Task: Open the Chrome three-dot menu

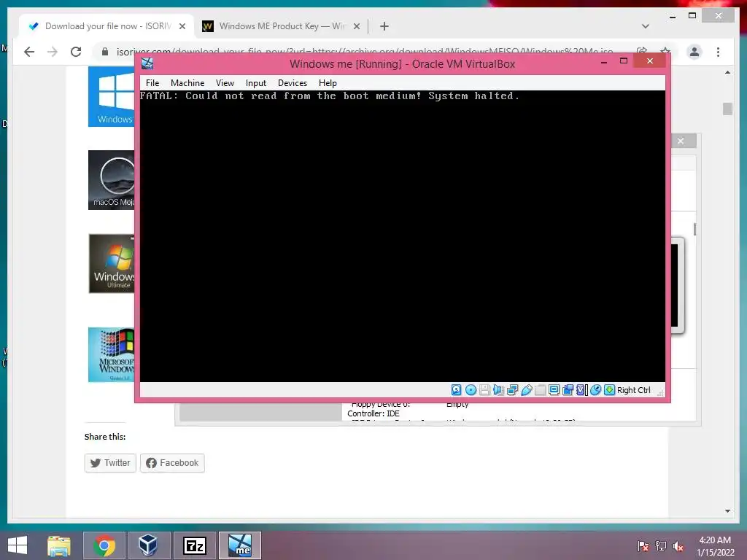Action: [x=719, y=52]
